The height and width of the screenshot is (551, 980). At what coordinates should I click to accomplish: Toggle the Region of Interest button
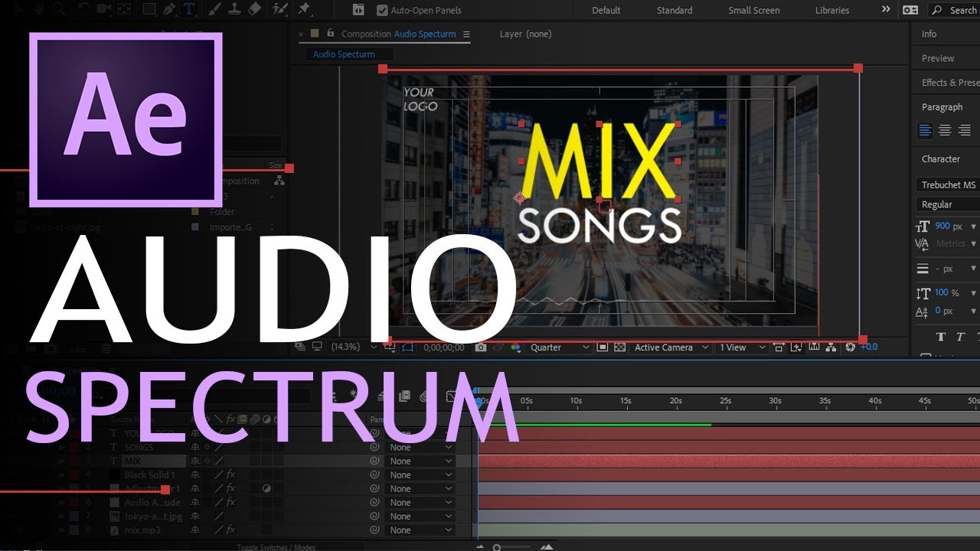click(x=603, y=347)
